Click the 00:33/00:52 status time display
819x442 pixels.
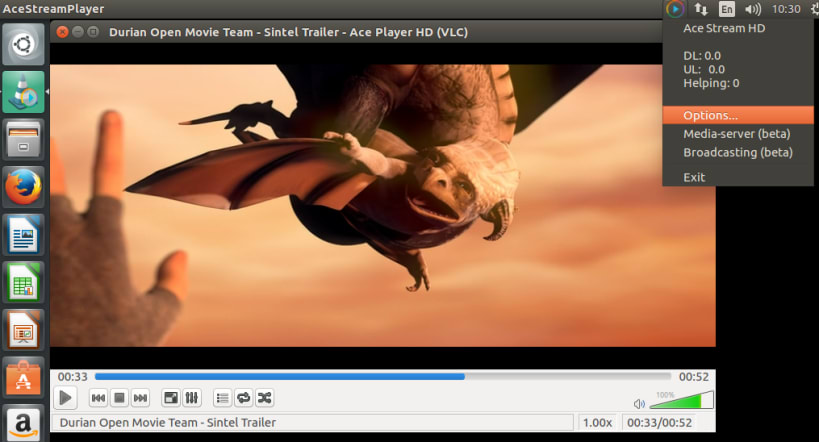coord(660,422)
